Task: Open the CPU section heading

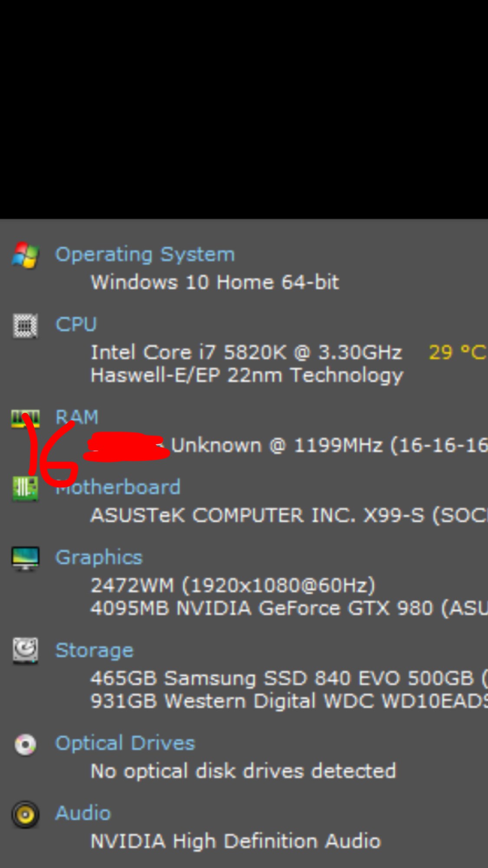Action: (x=76, y=324)
